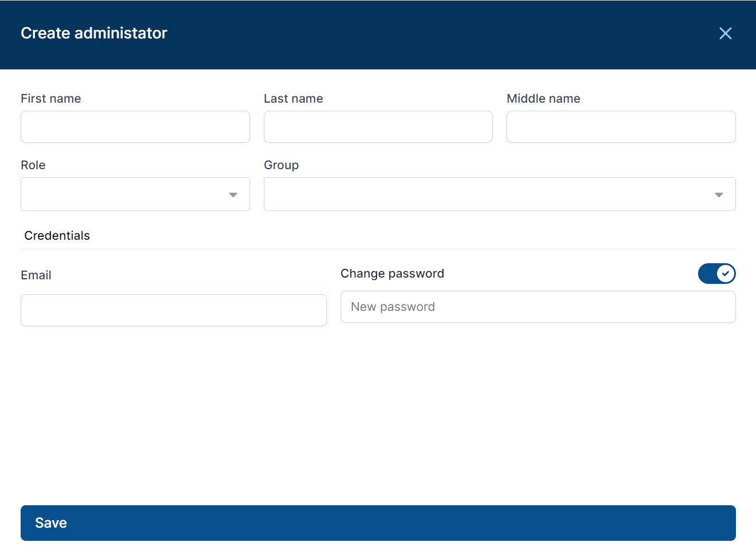Close the Create administrator dialog
The image size is (756, 558).
[x=725, y=33]
